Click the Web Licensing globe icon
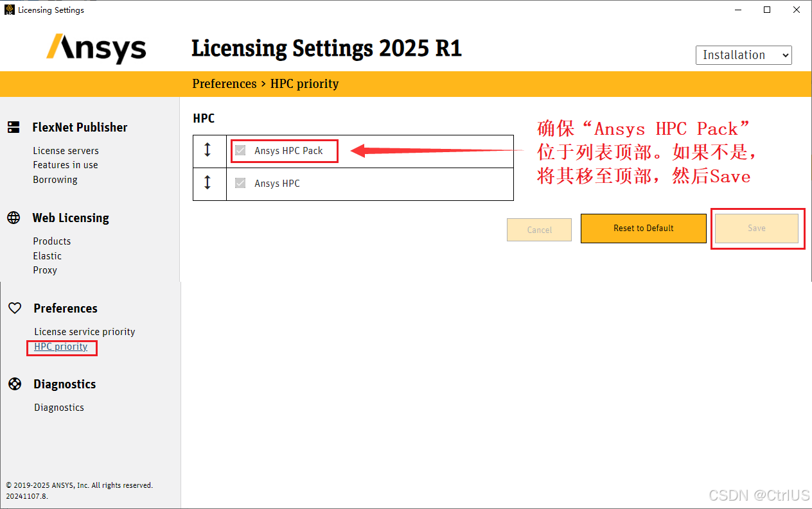Image resolution: width=812 pixels, height=509 pixels. pos(13,218)
